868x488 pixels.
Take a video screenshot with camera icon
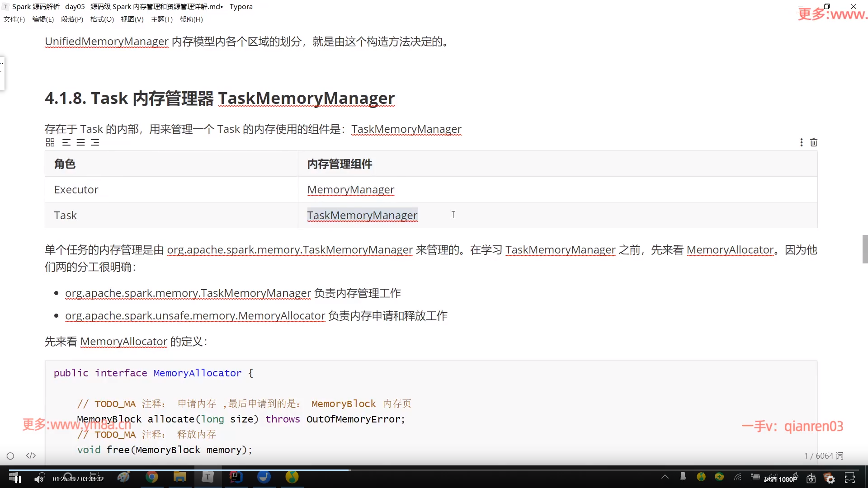(811, 479)
